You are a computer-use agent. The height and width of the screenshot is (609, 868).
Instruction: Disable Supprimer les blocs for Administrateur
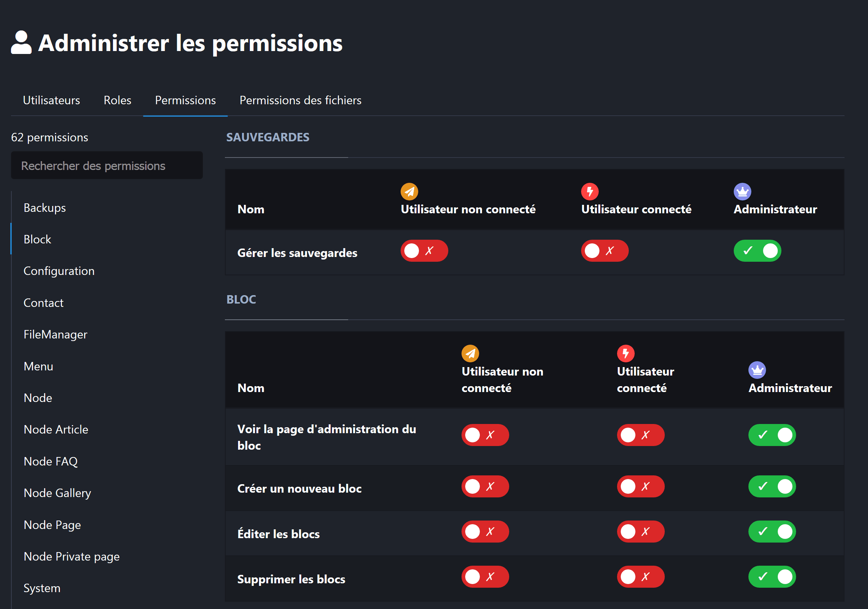tap(772, 576)
